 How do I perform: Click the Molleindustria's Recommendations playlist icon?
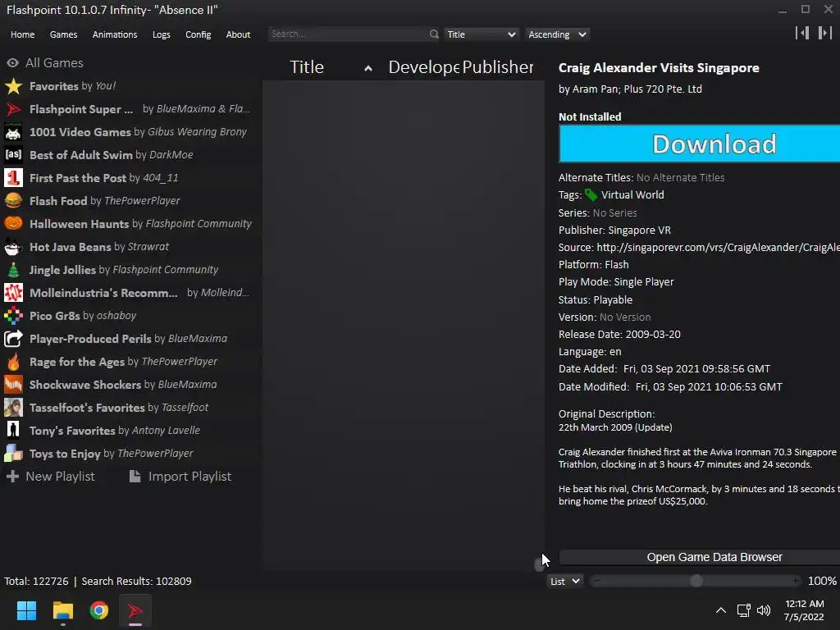[13, 293]
